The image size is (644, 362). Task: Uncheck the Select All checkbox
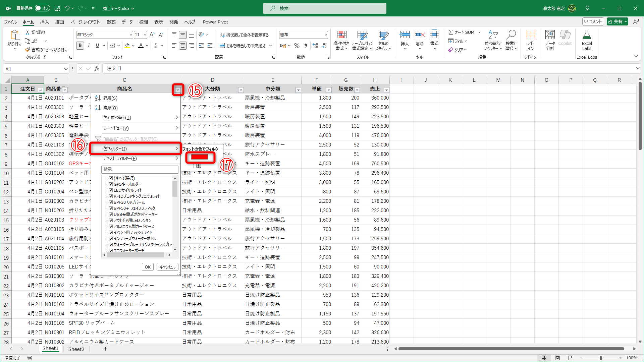111,178
